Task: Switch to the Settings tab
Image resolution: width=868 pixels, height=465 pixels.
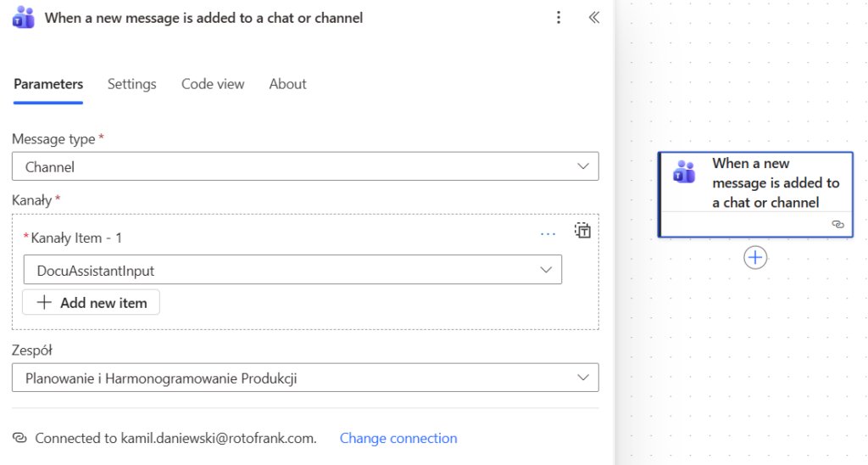Action: [131, 84]
